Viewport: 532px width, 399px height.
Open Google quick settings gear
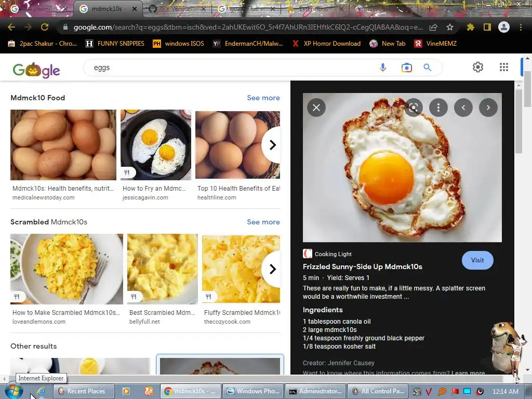click(x=478, y=67)
